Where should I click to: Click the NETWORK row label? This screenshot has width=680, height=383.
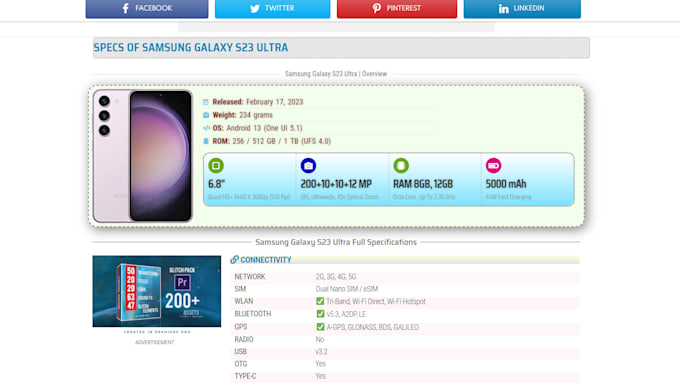[250, 277]
